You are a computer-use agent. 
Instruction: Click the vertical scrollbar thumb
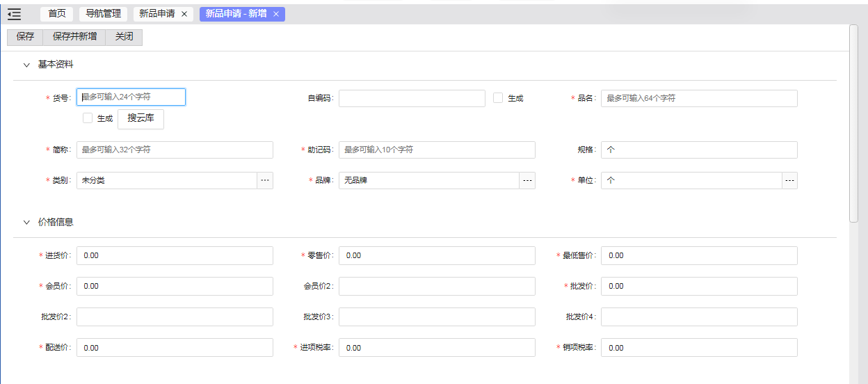pyautogui.click(x=854, y=123)
